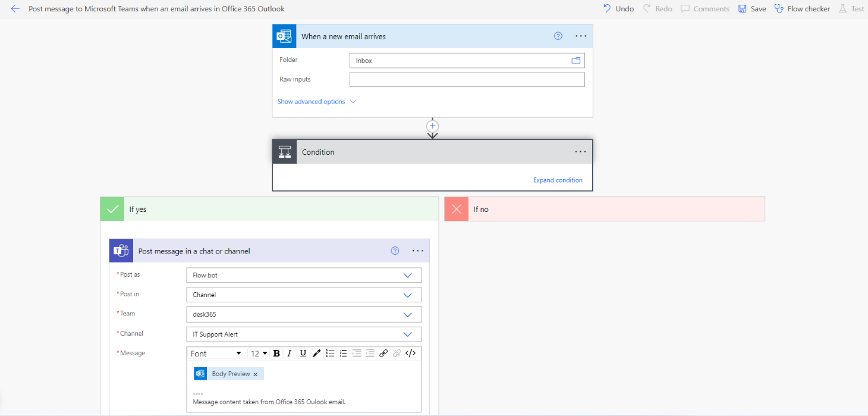The width and height of the screenshot is (868, 416).
Task: Remove the Body Preview dynamic content token
Action: (256, 373)
